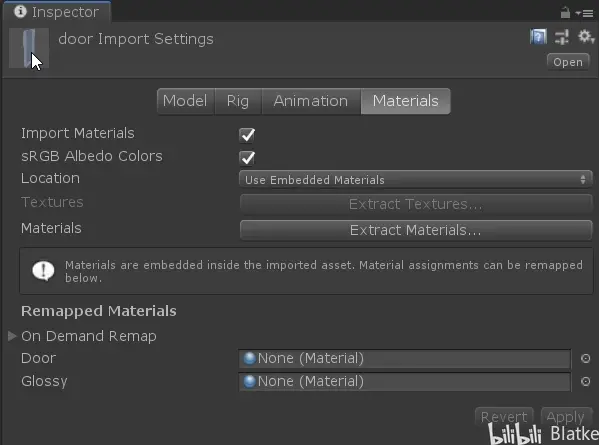
Task: Expand the On Demand Remap foldout
Action: 12,336
